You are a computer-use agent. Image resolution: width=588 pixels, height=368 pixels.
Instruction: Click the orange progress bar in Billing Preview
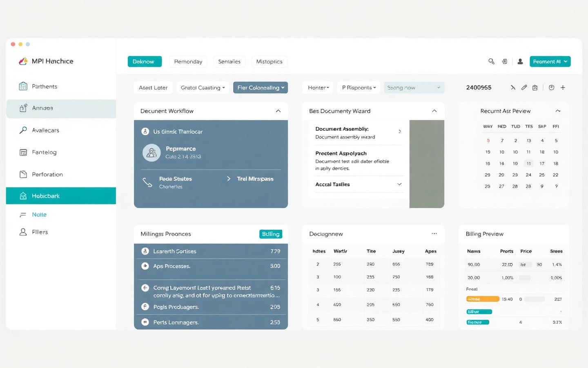tap(483, 299)
